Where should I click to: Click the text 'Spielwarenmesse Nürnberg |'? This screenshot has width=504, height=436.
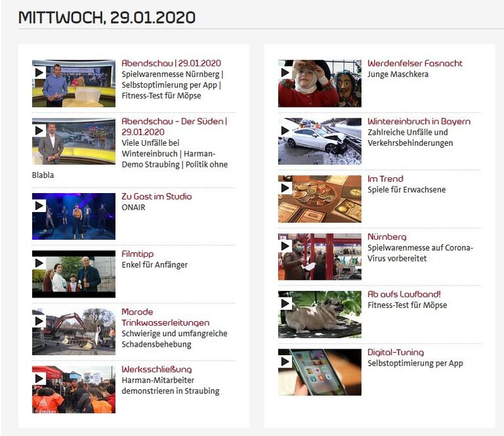(173, 74)
